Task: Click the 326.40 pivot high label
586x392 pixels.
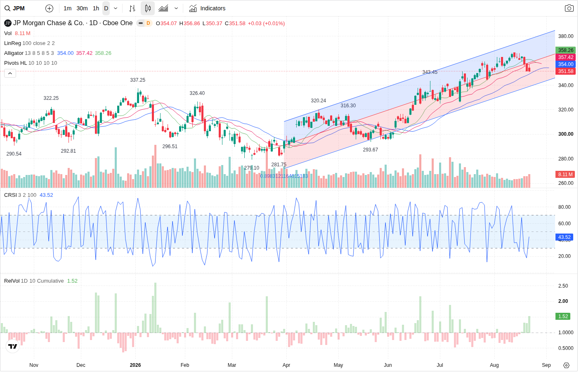Action: pyautogui.click(x=197, y=93)
